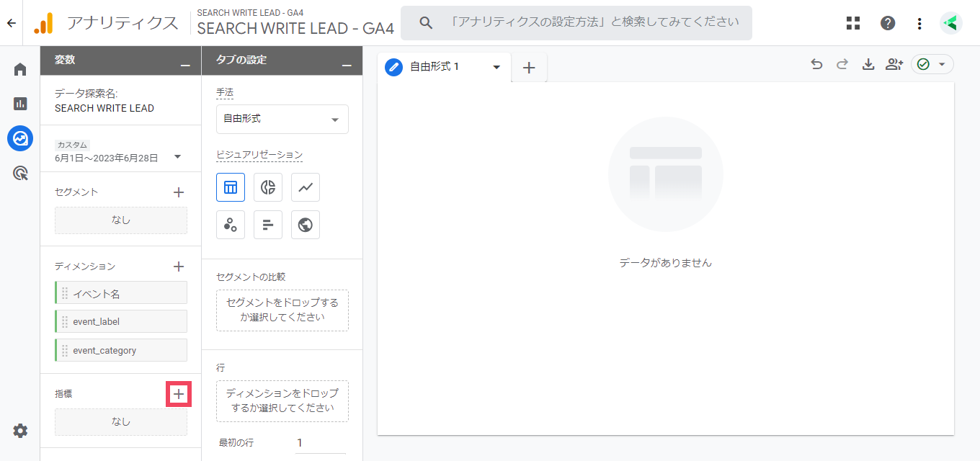Click the 最初の行 value field

point(321,443)
